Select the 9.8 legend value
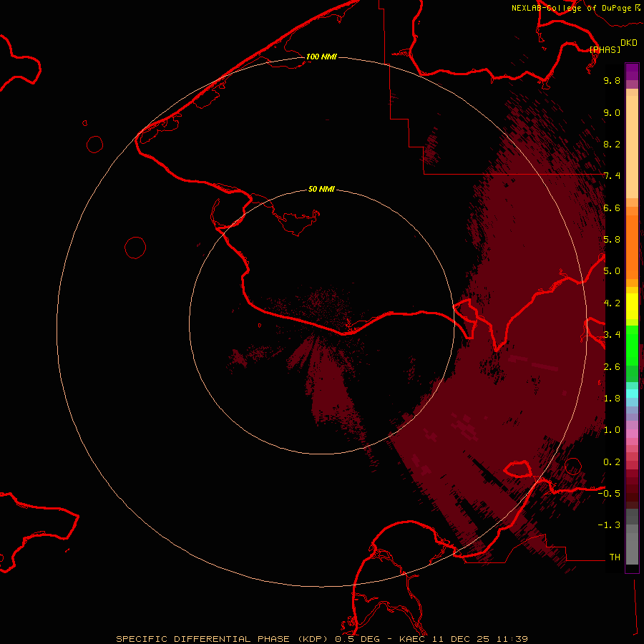644x644 pixels. [612, 80]
